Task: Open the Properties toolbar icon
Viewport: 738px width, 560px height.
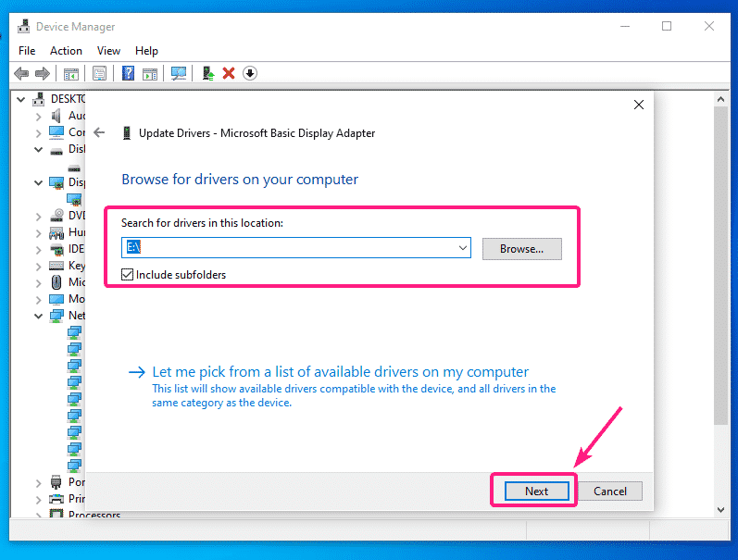Action: tap(99, 73)
